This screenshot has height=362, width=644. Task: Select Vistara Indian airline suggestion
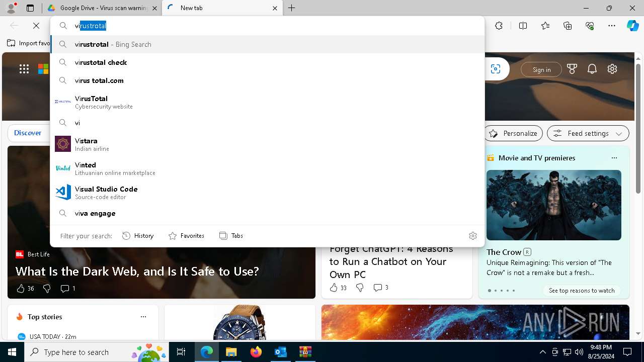click(267, 144)
